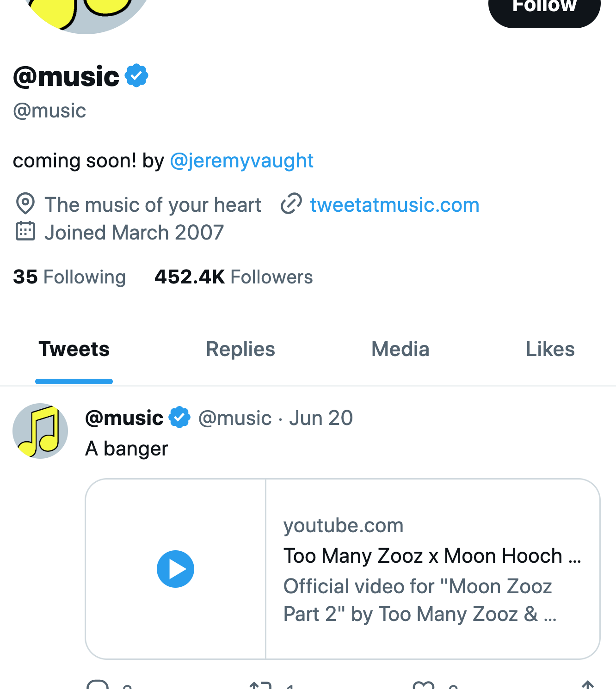616x689 pixels.
Task: Select the Tweets tab
Action: [x=74, y=350]
